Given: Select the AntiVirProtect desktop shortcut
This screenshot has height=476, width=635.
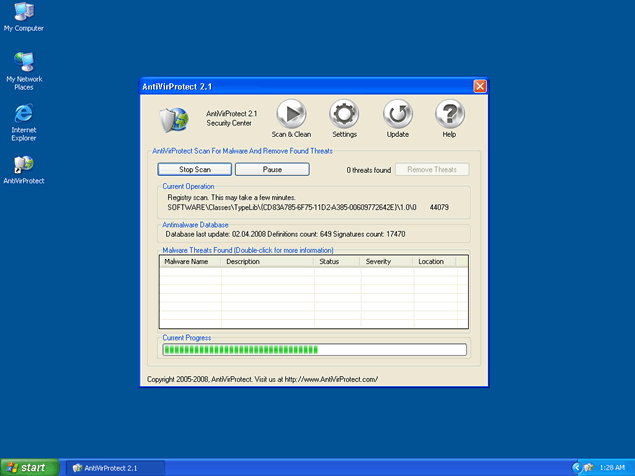Looking at the screenshot, I should [x=23, y=164].
